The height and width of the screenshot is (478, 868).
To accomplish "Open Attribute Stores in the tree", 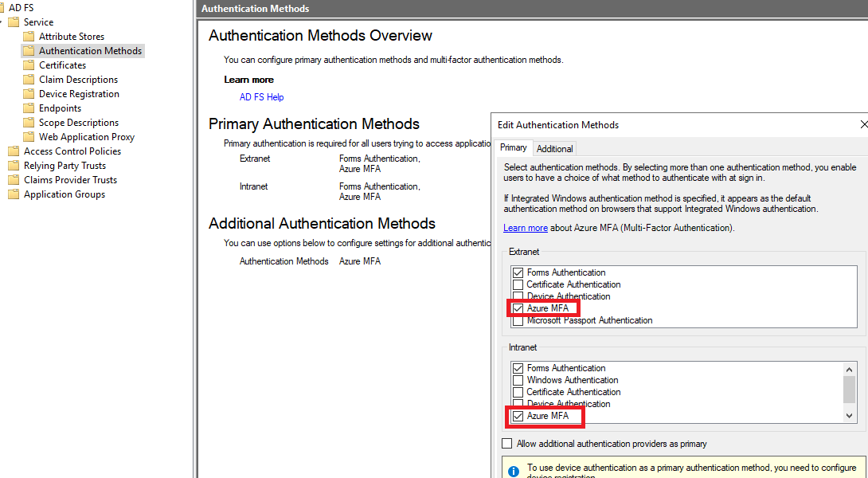I will pyautogui.click(x=72, y=37).
